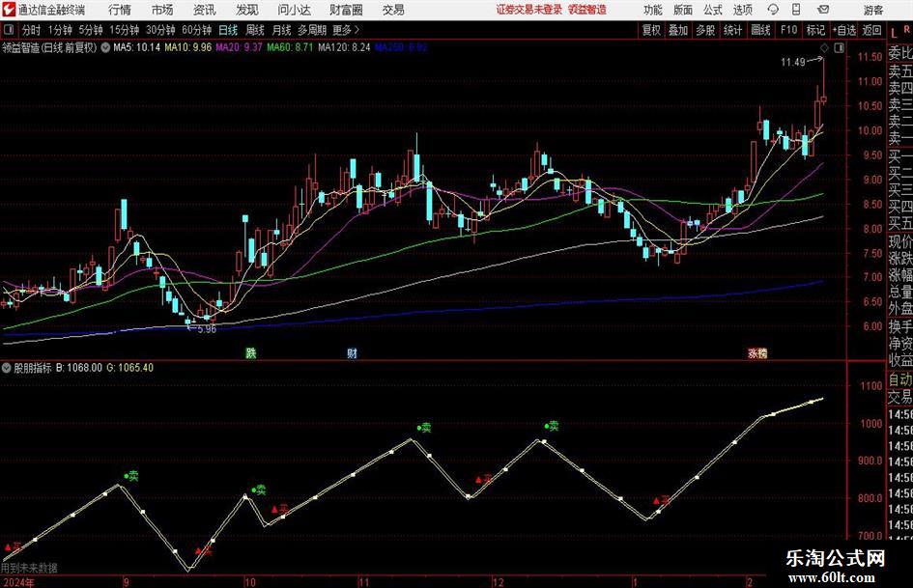Image resolution: width=913 pixels, height=588 pixels.
Task: Open the mobile phone icon
Action: tap(796, 10)
